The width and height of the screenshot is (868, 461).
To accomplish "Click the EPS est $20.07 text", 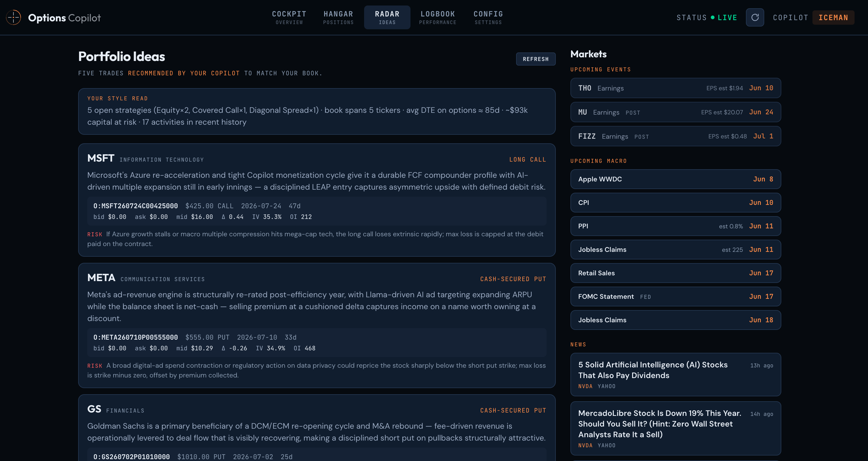I will (x=722, y=113).
